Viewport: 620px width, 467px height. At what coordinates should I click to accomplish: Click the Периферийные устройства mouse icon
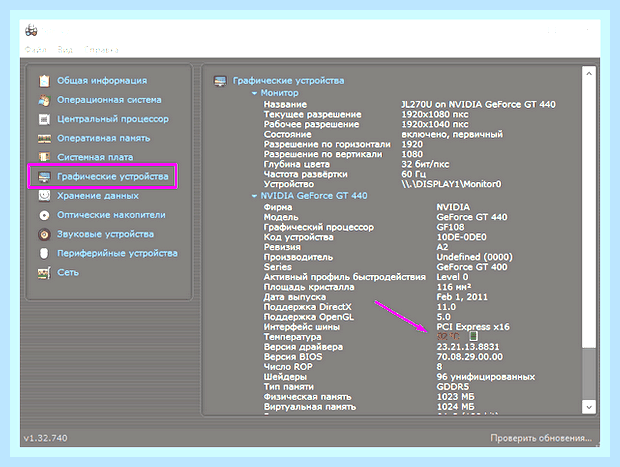pyautogui.click(x=44, y=253)
